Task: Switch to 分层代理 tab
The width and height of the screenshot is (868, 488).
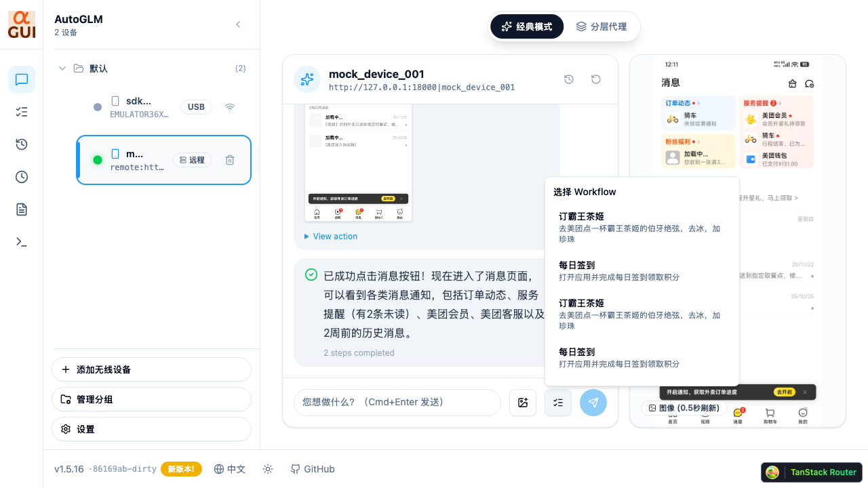Action: pyautogui.click(x=601, y=27)
